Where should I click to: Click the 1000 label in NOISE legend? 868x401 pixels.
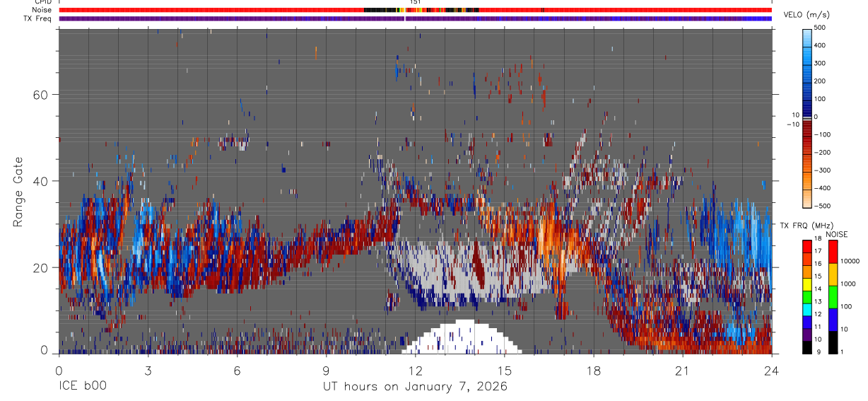pyautogui.click(x=848, y=284)
